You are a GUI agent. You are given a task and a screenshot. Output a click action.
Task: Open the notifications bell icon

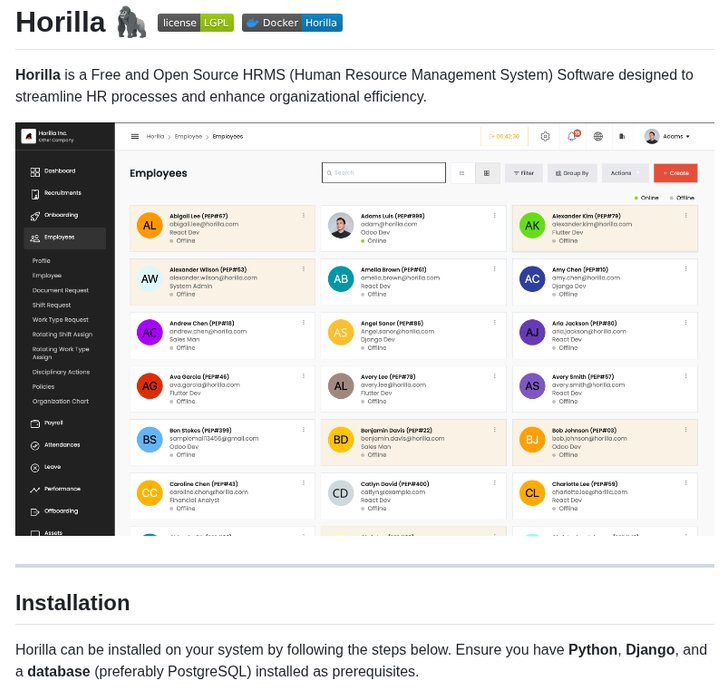coord(573,136)
